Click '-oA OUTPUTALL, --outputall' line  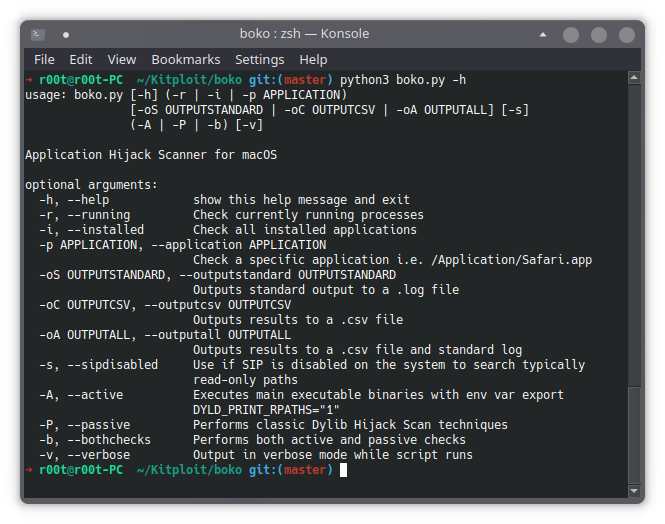(165, 335)
